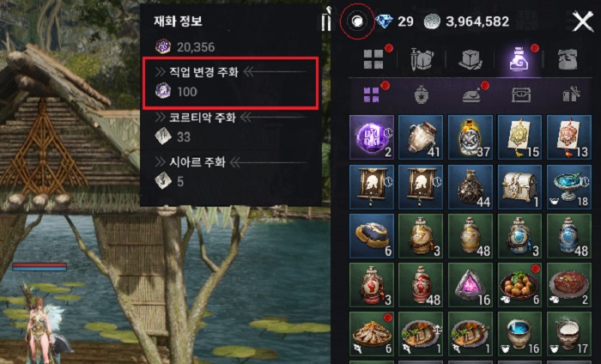Filter by treasure chest sub-category
Screen dimensions: 601x364
click(521, 94)
